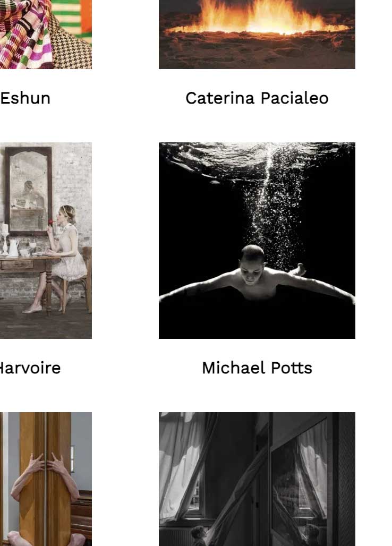Open the black and white curtains photograph
This screenshot has width=392, height=546.
[x=257, y=479]
